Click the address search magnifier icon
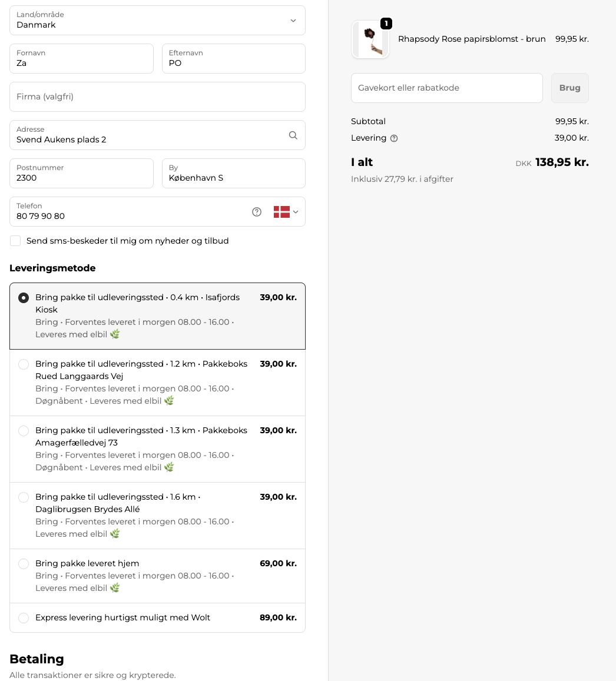 pyautogui.click(x=293, y=135)
